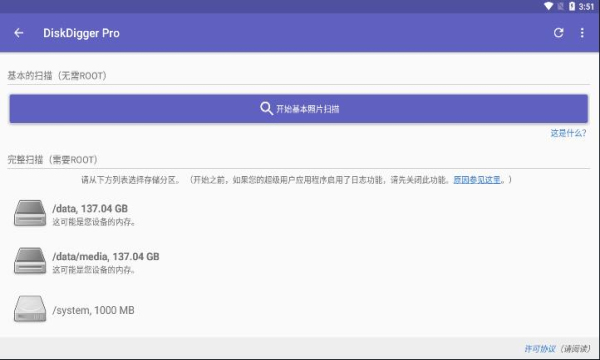Image resolution: width=600 pixels, height=360 pixels.
Task: Select the /data drive icon
Action: [x=30, y=213]
